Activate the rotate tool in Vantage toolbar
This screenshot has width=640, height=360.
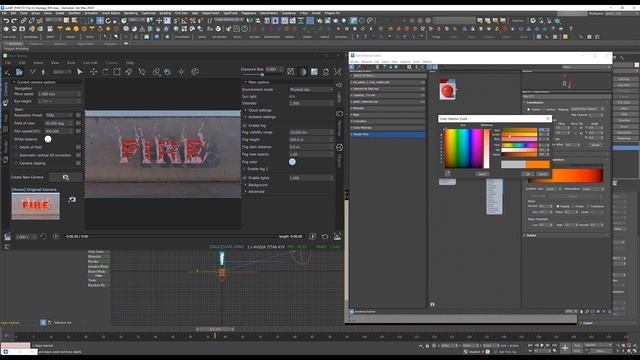(x=105, y=72)
